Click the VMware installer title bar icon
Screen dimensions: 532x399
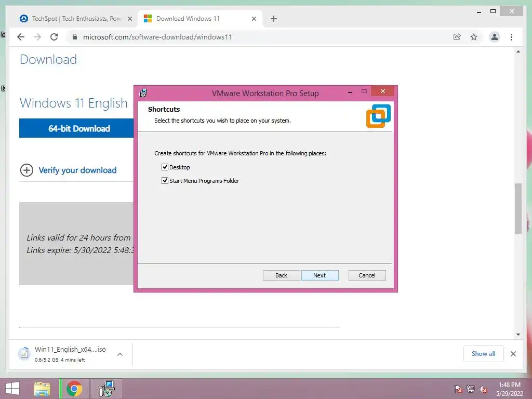pyautogui.click(x=143, y=93)
